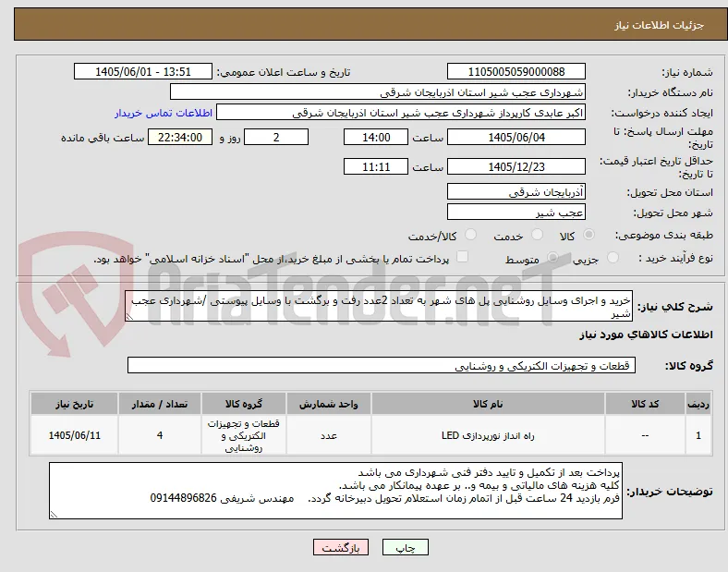The width and height of the screenshot is (728, 572).
Task: Click the phone number 09144896826
Action: (184, 498)
